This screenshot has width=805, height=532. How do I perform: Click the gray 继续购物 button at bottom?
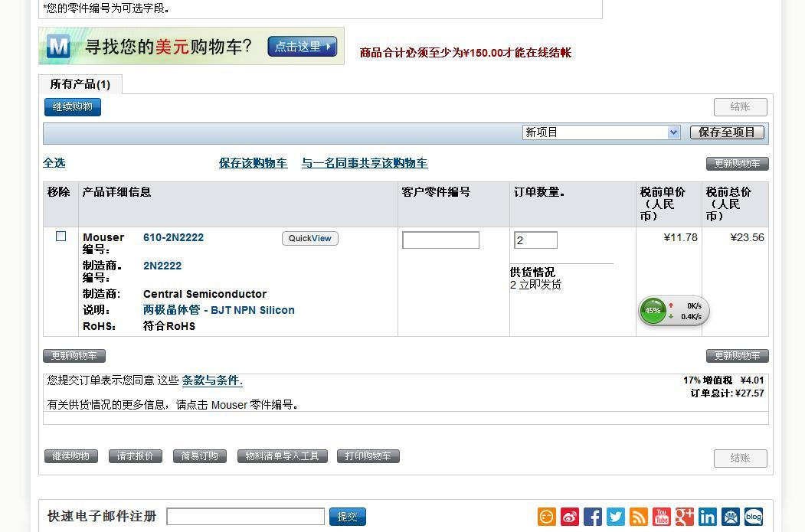pos(70,456)
